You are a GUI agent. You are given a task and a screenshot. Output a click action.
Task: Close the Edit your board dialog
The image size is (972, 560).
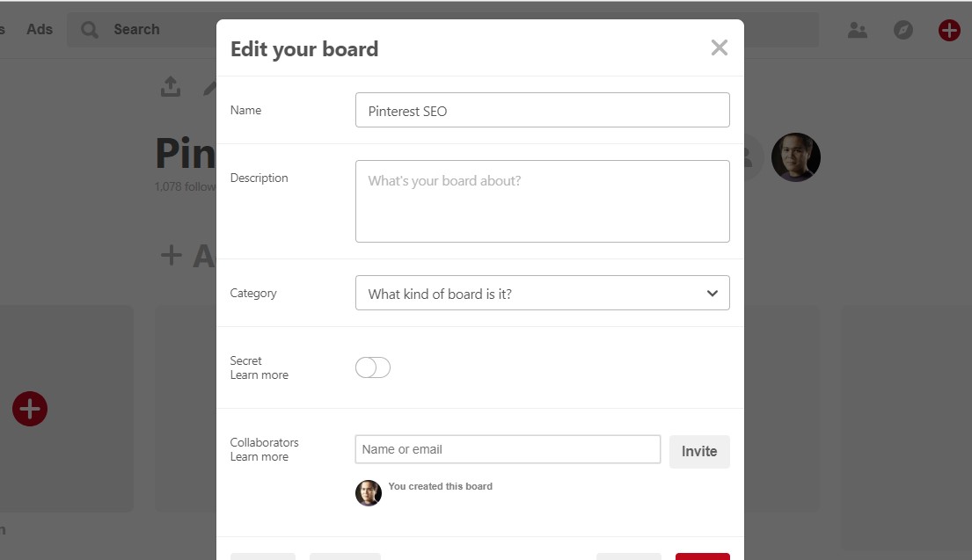pos(720,47)
